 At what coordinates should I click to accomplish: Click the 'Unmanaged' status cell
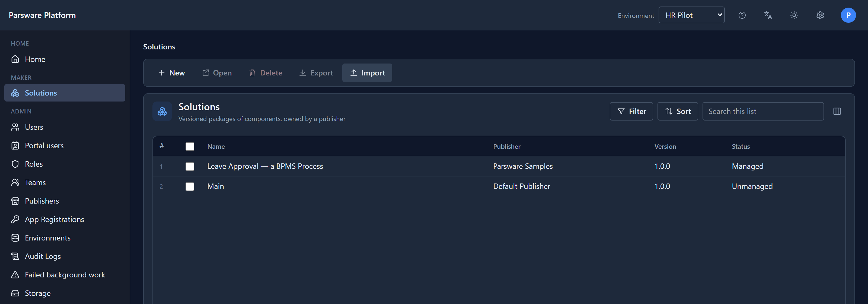click(x=752, y=186)
